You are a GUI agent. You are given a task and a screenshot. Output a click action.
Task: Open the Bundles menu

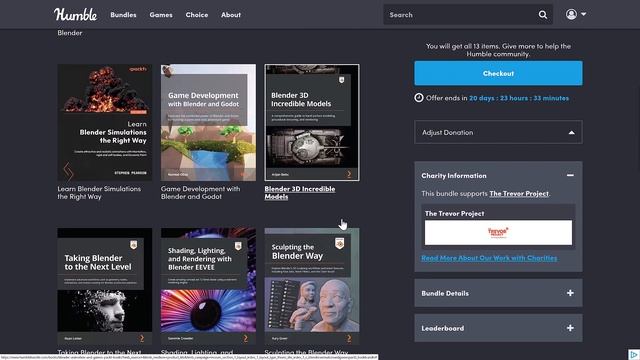point(123,15)
